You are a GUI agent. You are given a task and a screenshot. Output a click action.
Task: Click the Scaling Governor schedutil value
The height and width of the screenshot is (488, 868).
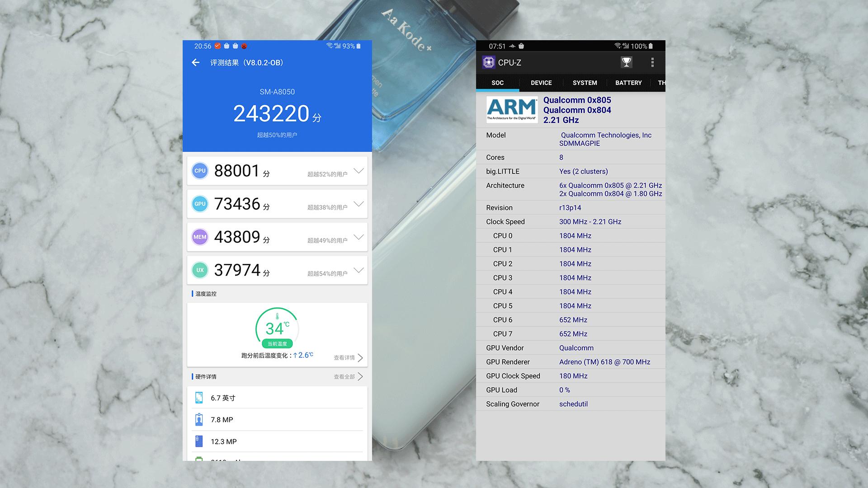[573, 404]
